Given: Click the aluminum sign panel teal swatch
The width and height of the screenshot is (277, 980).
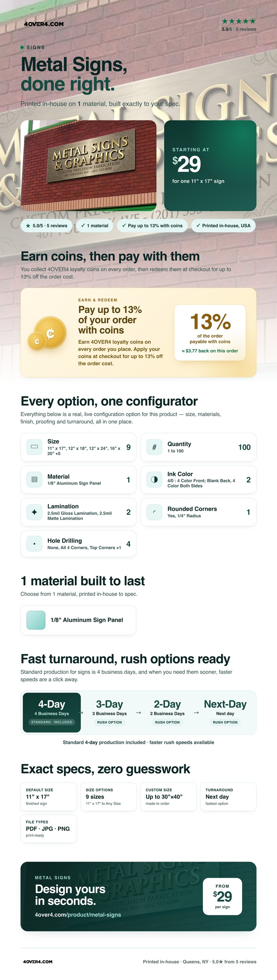Looking at the screenshot, I should [36, 620].
